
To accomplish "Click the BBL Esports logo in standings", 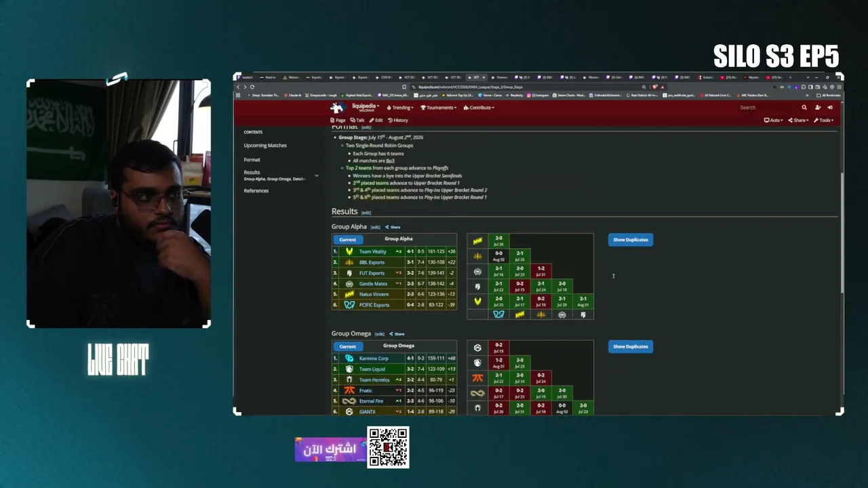I will tap(349, 262).
